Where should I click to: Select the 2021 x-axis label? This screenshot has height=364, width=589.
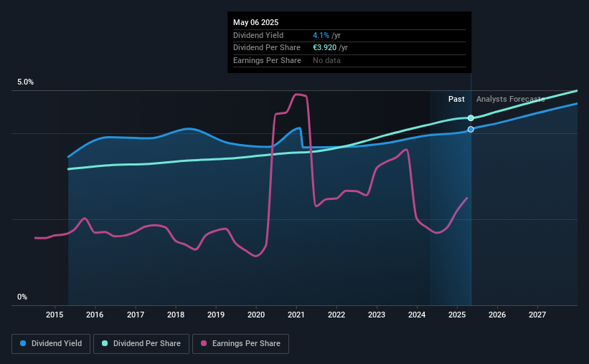point(296,315)
